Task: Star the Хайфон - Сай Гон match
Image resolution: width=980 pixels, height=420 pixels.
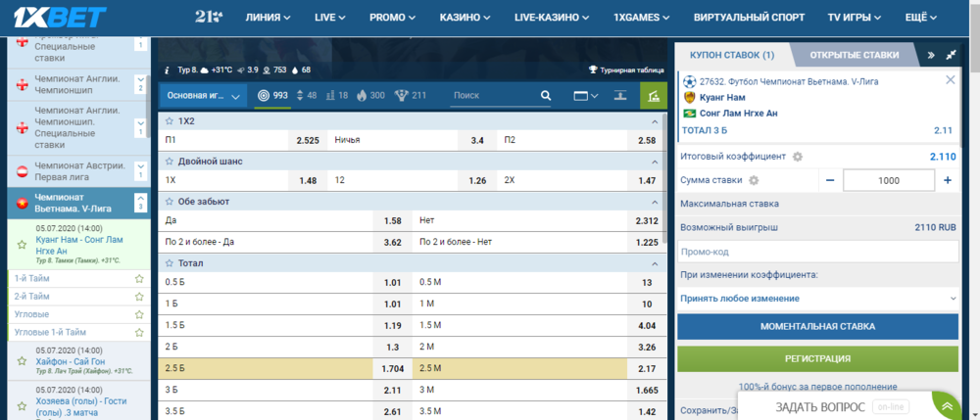Action: coord(22,361)
